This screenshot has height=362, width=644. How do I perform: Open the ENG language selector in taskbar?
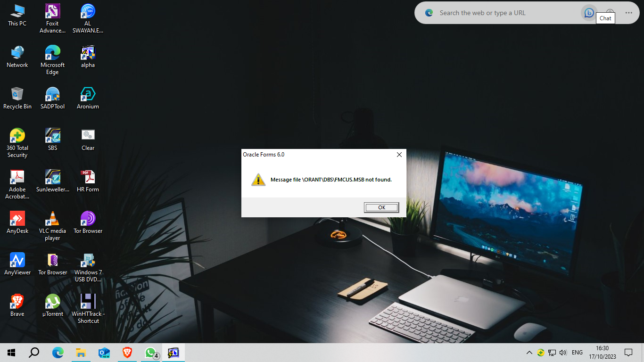click(x=577, y=353)
